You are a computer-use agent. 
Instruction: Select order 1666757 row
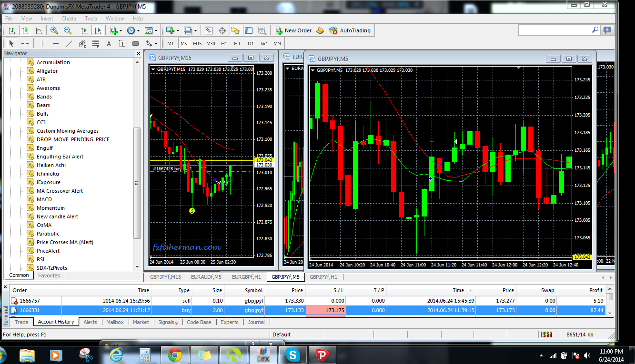click(x=308, y=301)
